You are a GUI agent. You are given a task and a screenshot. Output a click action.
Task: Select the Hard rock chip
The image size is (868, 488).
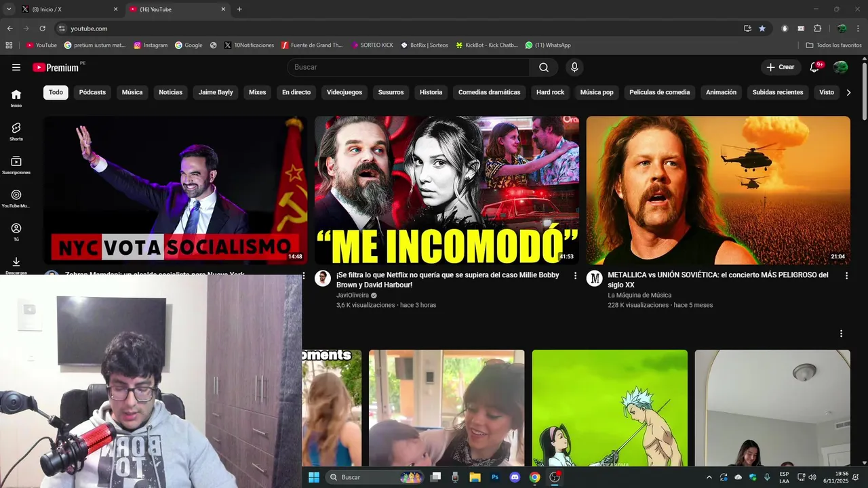click(x=550, y=92)
